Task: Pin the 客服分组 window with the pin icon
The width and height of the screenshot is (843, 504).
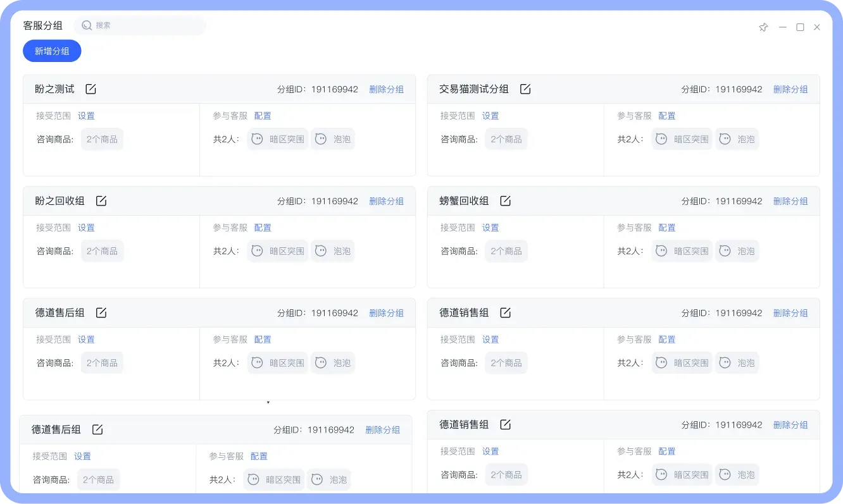Action: [x=763, y=27]
